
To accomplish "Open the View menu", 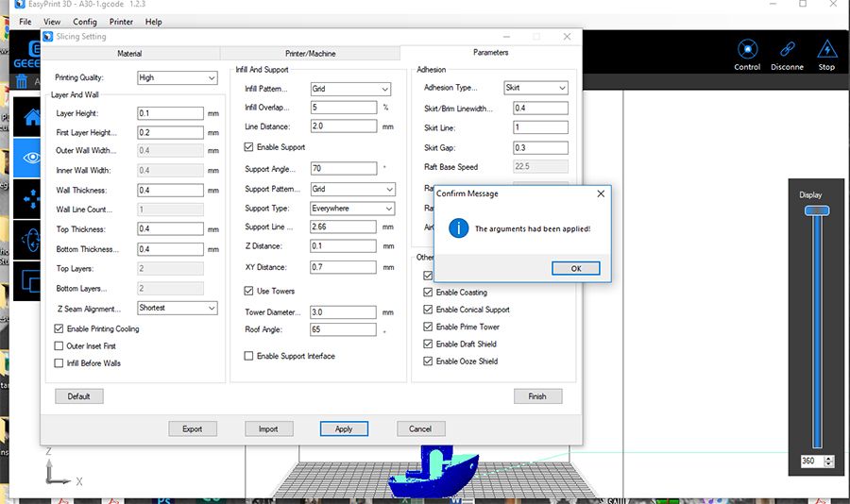I will (x=52, y=22).
